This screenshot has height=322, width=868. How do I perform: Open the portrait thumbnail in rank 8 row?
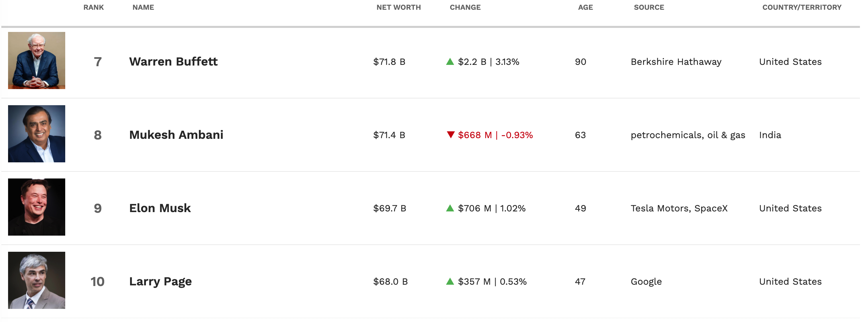pyautogui.click(x=37, y=134)
